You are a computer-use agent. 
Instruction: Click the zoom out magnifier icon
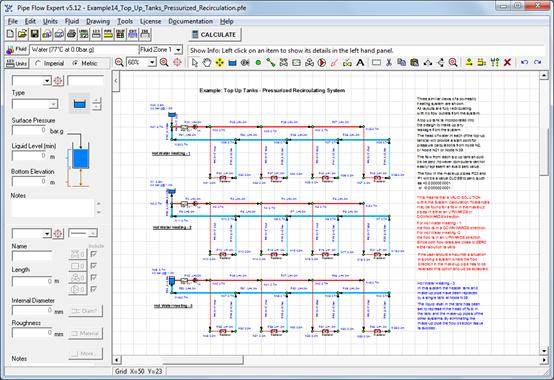coord(119,63)
